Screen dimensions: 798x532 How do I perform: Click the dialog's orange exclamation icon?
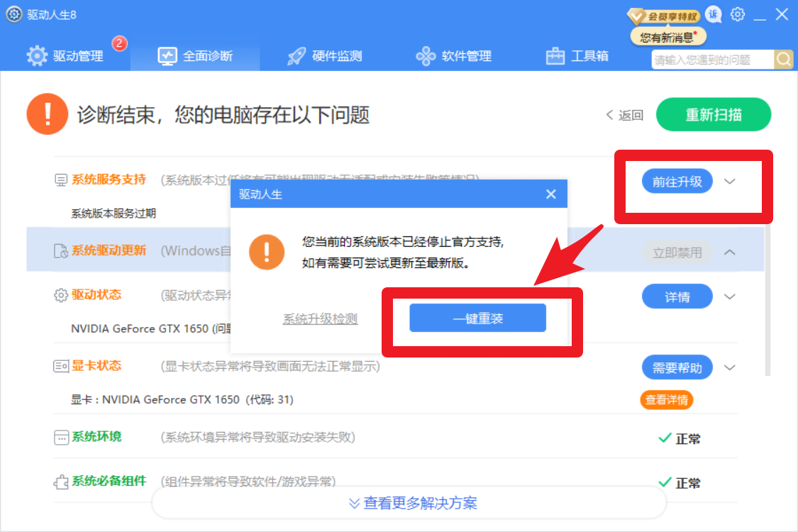pyautogui.click(x=267, y=252)
